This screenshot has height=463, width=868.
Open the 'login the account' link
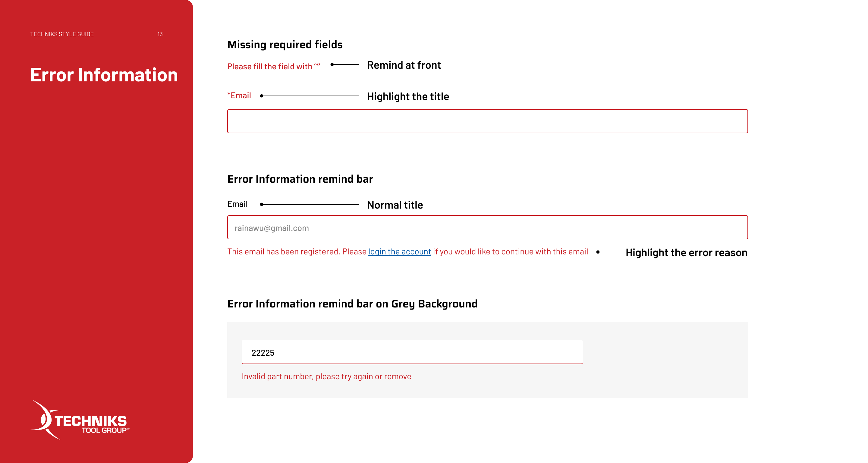399,252
